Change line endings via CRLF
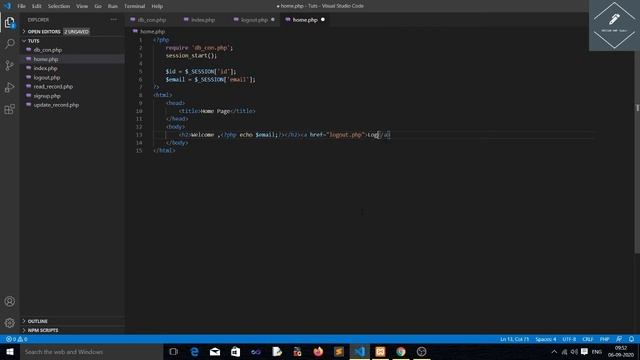 pyautogui.click(x=588, y=339)
